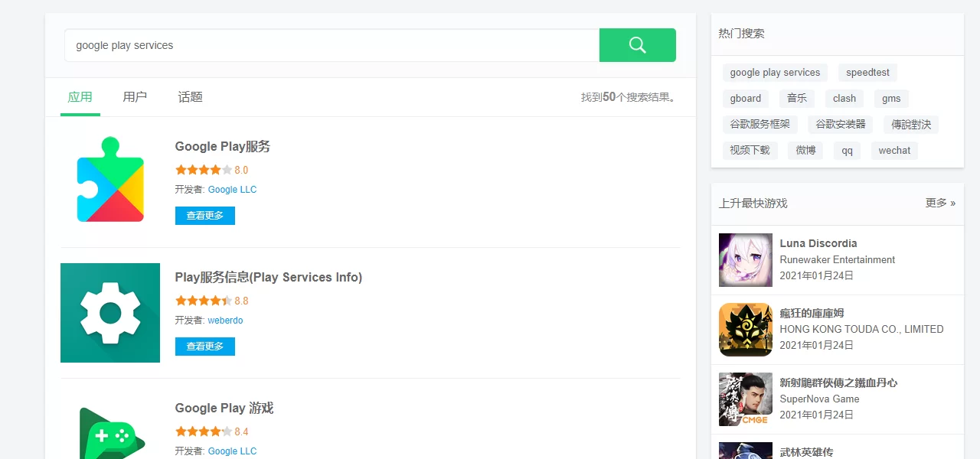Select the 谷歌安装器 hot search tag

[841, 124]
